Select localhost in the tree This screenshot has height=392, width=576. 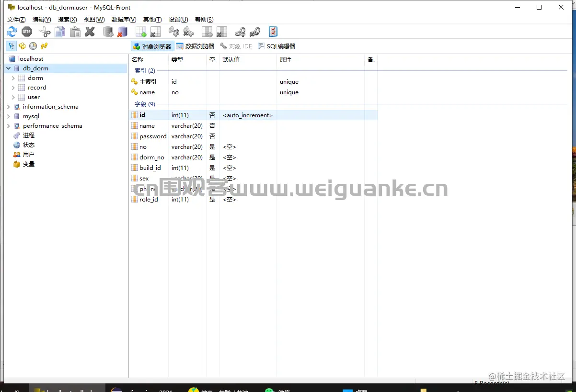(31, 59)
